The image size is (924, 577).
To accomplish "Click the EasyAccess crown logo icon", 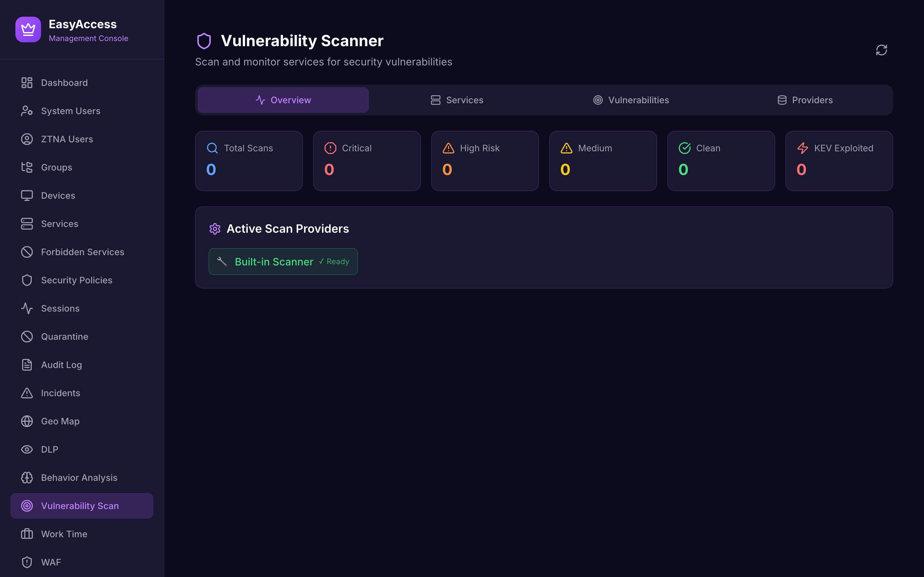I will (x=28, y=29).
